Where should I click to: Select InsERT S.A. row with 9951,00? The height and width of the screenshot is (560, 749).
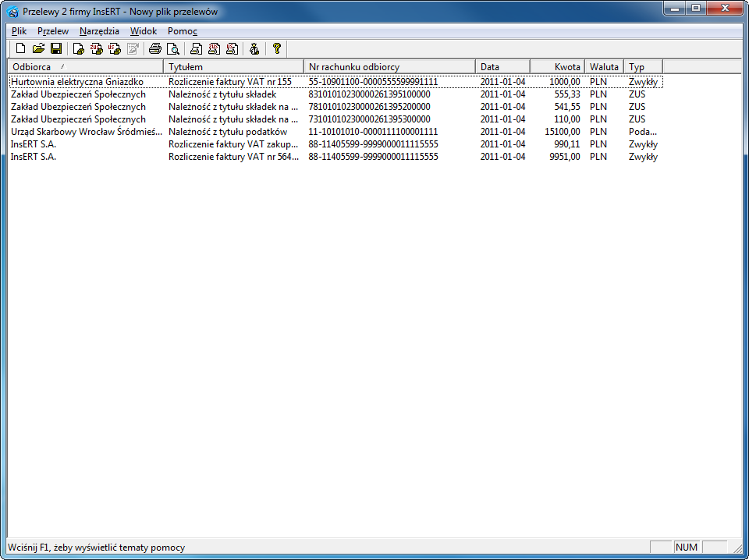pyautogui.click(x=335, y=156)
